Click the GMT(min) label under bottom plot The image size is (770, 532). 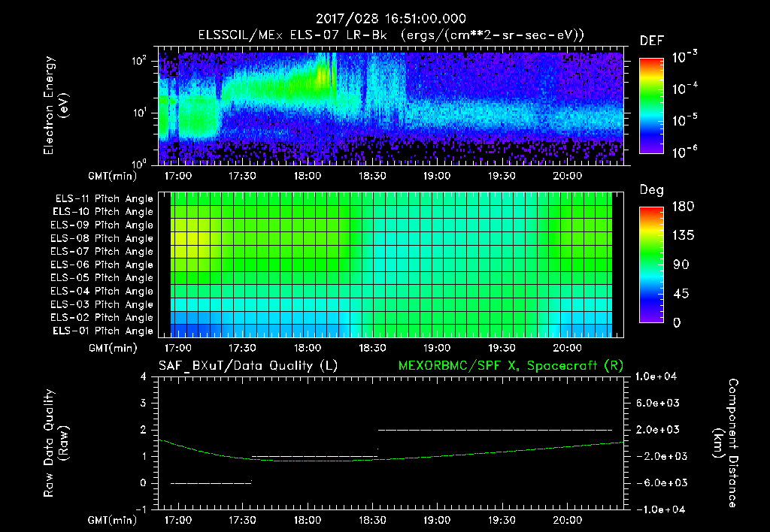click(113, 520)
